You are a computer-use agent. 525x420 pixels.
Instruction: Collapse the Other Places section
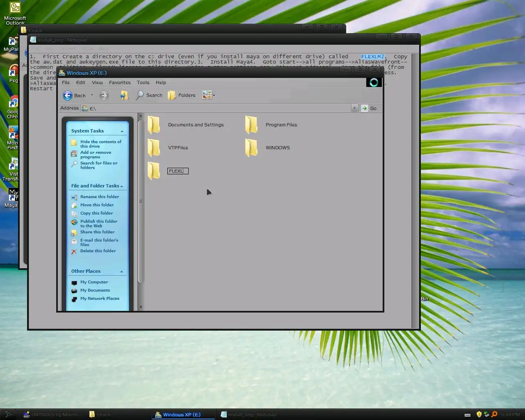[x=122, y=272]
